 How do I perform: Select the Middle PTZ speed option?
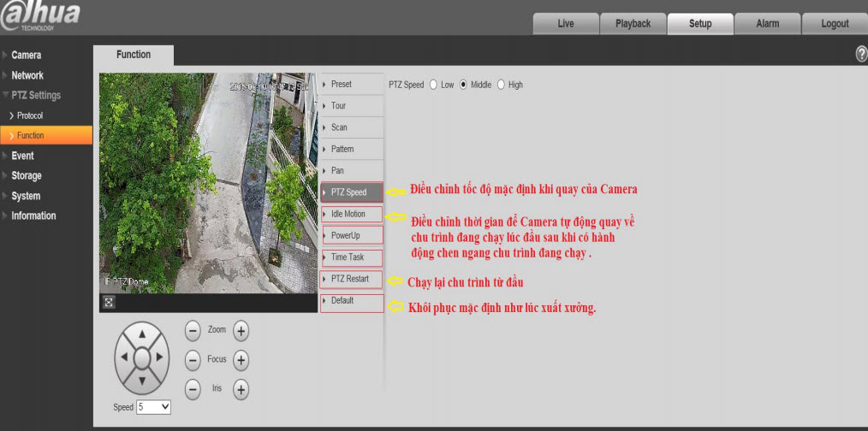[464, 85]
